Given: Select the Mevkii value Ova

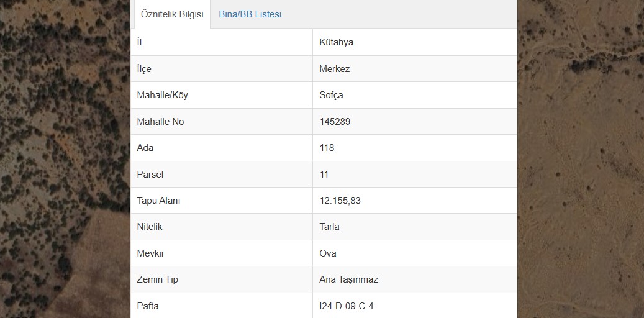Looking at the screenshot, I should click(x=328, y=253).
